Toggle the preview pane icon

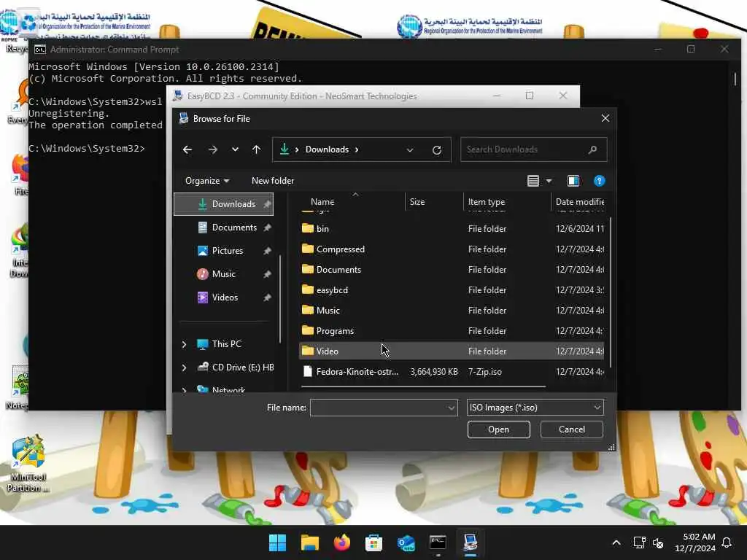tap(573, 181)
